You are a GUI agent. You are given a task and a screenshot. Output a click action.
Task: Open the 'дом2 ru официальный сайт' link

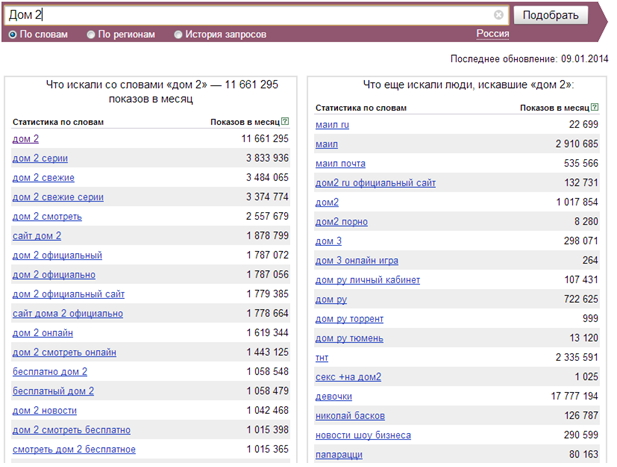pyautogui.click(x=375, y=183)
